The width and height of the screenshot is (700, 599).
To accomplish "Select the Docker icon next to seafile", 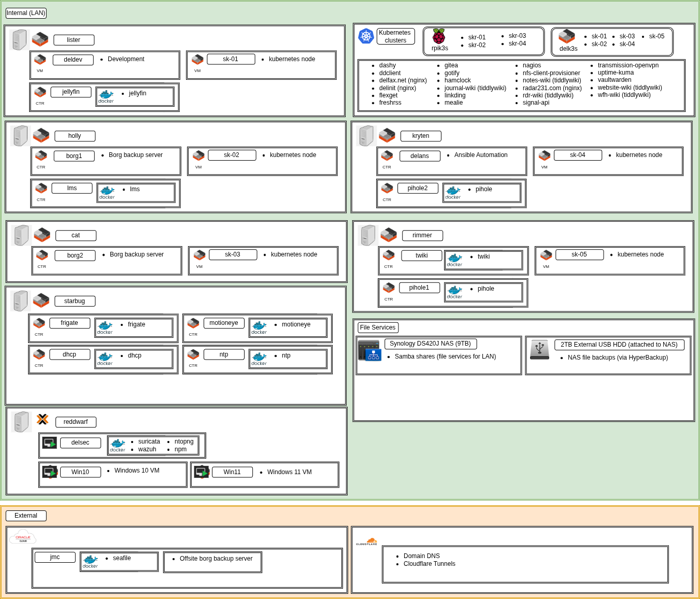I will 91,561.
